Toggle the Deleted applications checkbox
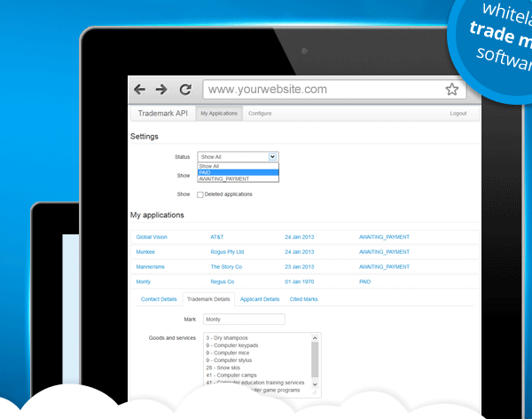 pos(200,194)
